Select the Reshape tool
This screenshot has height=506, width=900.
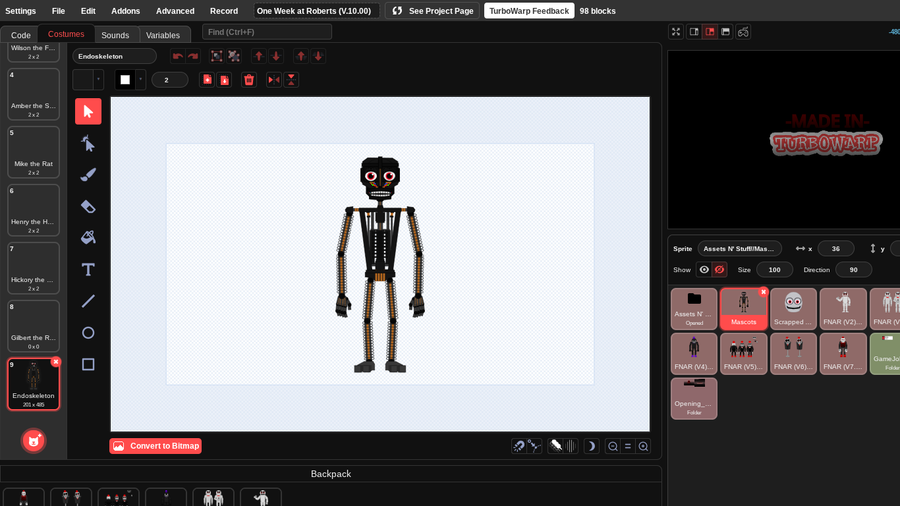coord(88,143)
